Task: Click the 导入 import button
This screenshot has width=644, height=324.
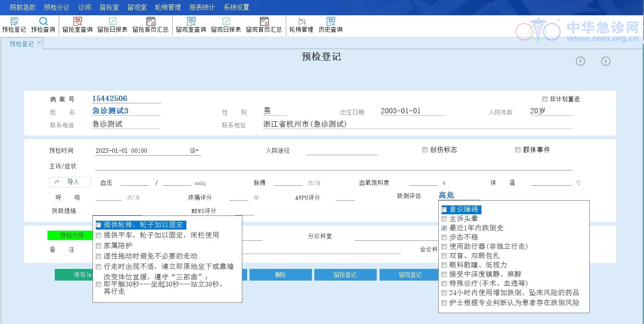Action: coord(70,182)
